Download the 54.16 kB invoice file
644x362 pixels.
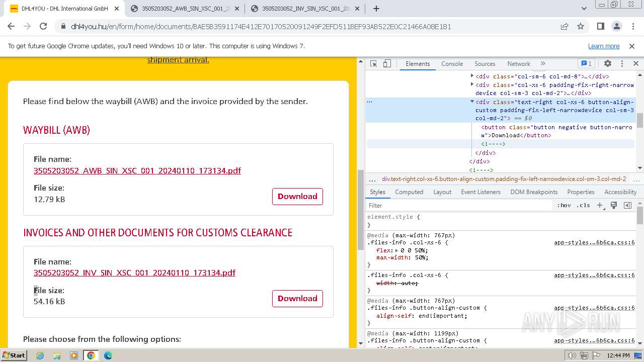coord(297,299)
